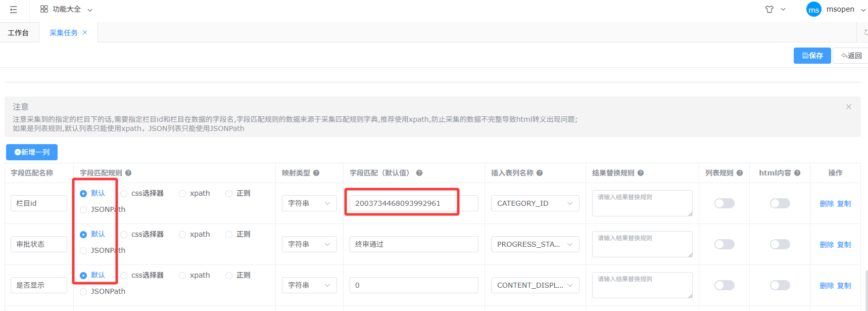The height and width of the screenshot is (311, 868).
Task: Close the 采集任务 tab
Action: 85,32
